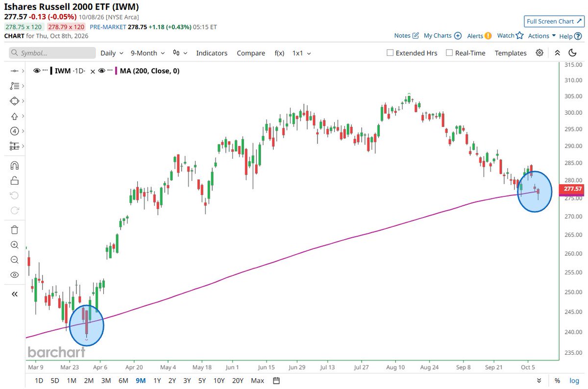The width and height of the screenshot is (588, 389).
Task: Choose the shapes drawing tool
Action: (14, 101)
